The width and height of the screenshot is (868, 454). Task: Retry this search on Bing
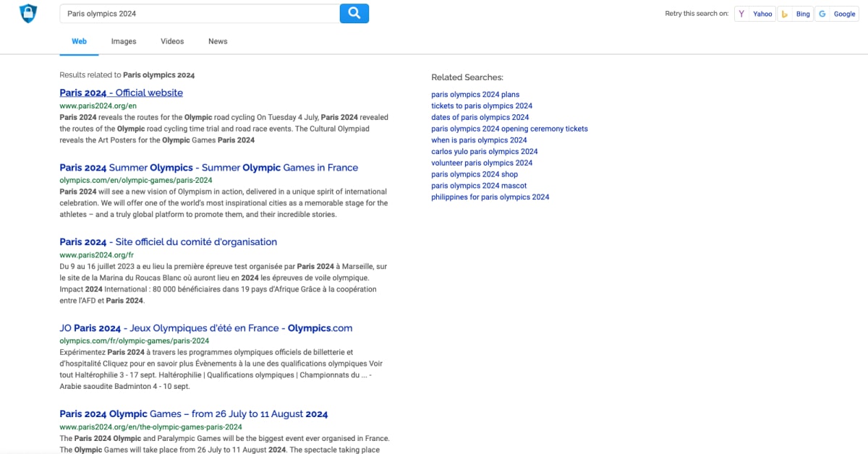[x=796, y=13]
